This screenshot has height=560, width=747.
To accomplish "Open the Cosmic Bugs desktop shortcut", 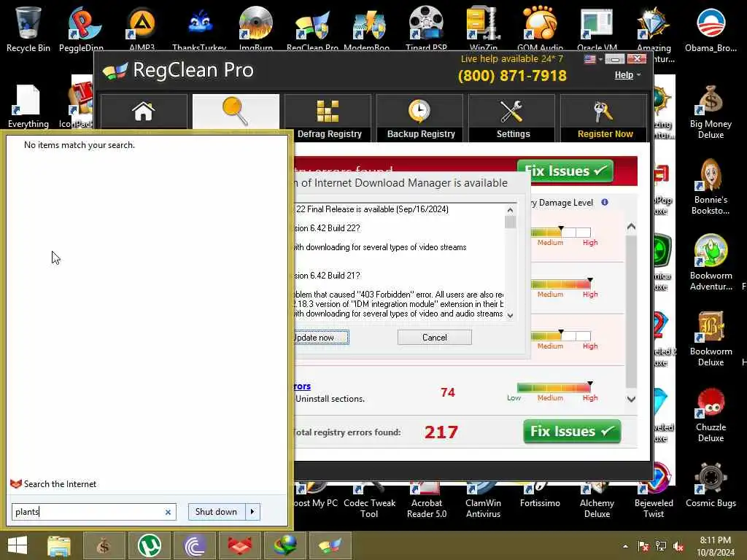I will click(x=711, y=486).
